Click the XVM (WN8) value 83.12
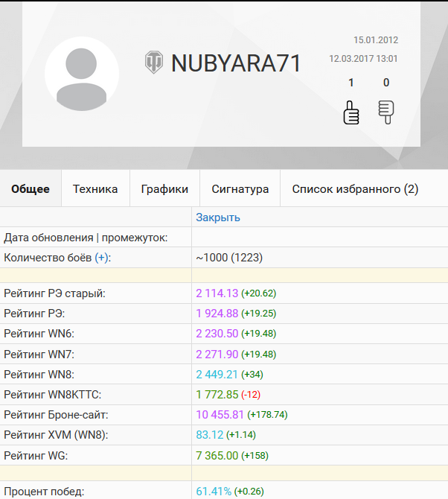Screen dimensions: 448x499 click(x=210, y=435)
